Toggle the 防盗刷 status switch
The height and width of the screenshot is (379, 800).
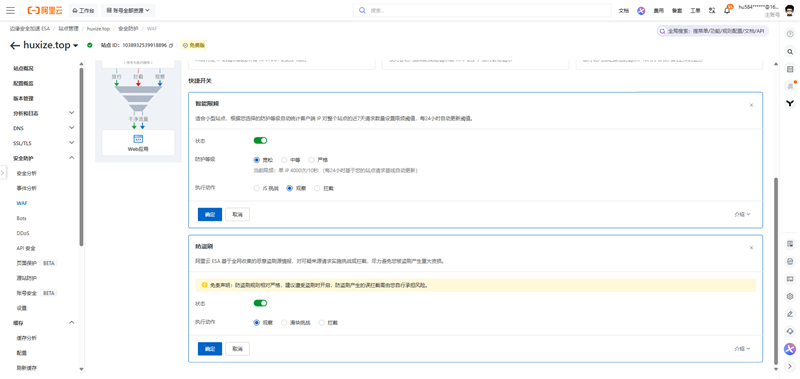pyautogui.click(x=260, y=303)
